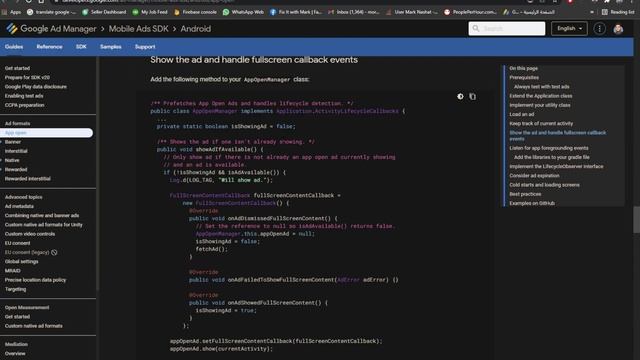This screenshot has width=640, height=360.
Task: Focus the Search input field
Action: pos(507,29)
